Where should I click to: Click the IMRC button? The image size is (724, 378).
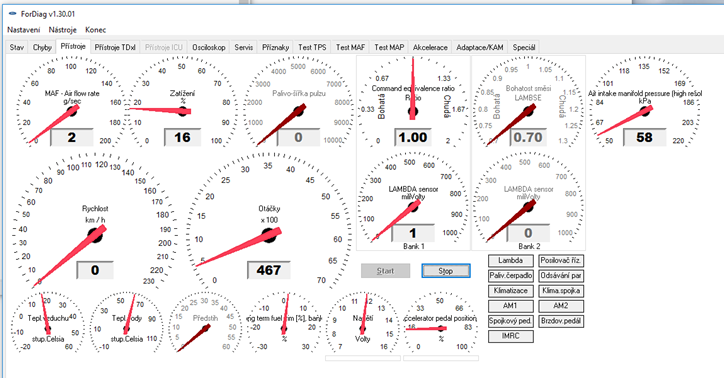click(511, 336)
